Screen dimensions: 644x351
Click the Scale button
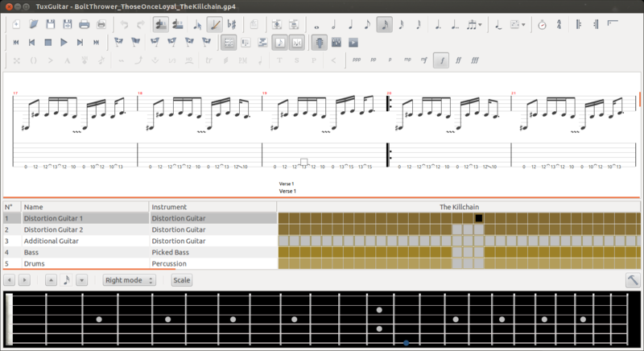click(x=182, y=280)
